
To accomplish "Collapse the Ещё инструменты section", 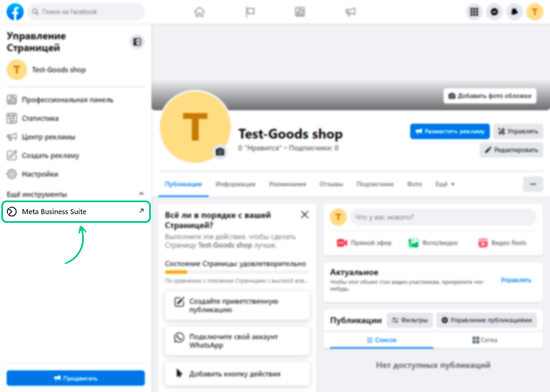I will pyautogui.click(x=141, y=194).
